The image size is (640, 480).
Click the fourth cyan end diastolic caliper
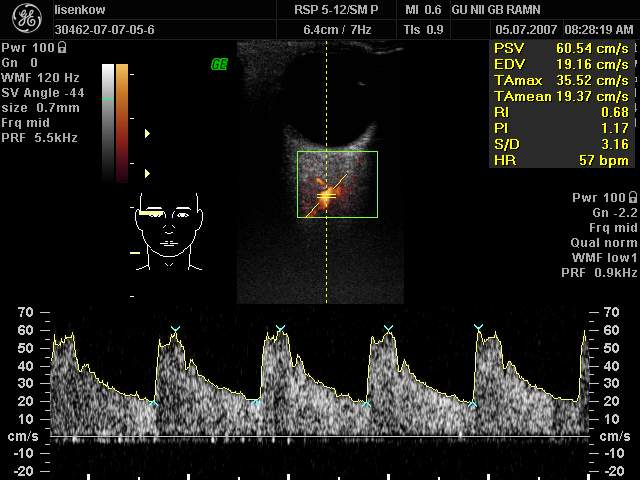[x=472, y=404]
